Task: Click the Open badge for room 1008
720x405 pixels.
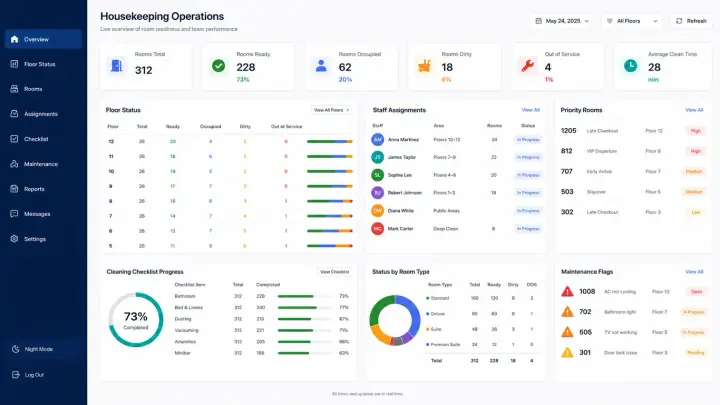Action: click(696, 292)
